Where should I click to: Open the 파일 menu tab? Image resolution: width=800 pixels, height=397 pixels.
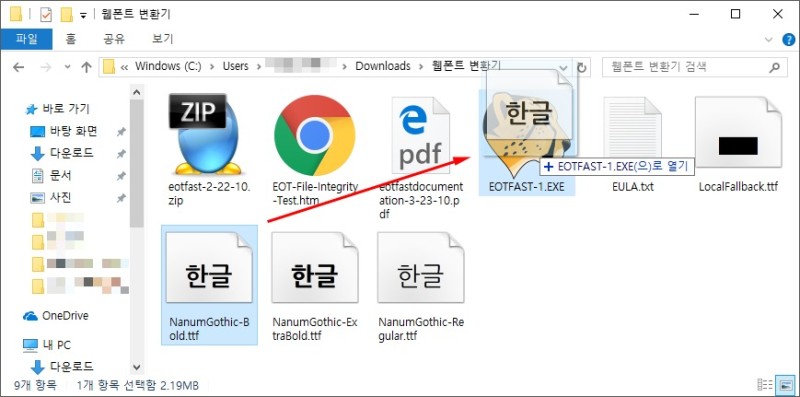pyautogui.click(x=26, y=39)
